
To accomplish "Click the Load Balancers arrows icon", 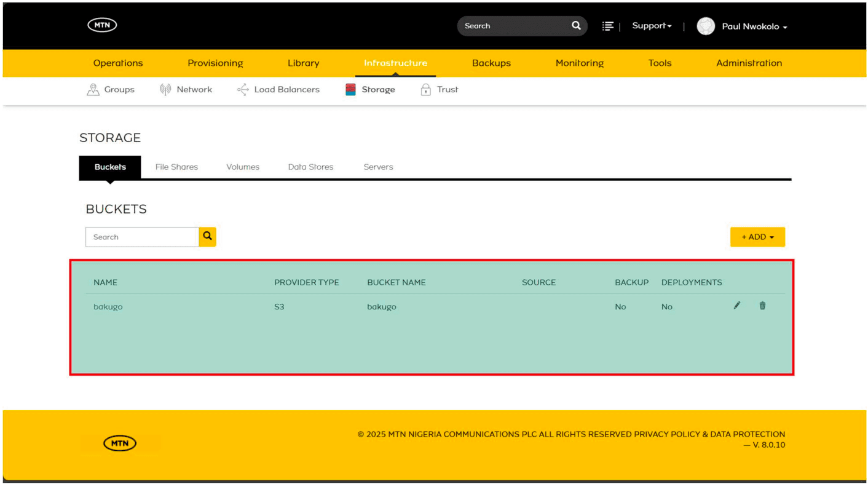I will (243, 90).
